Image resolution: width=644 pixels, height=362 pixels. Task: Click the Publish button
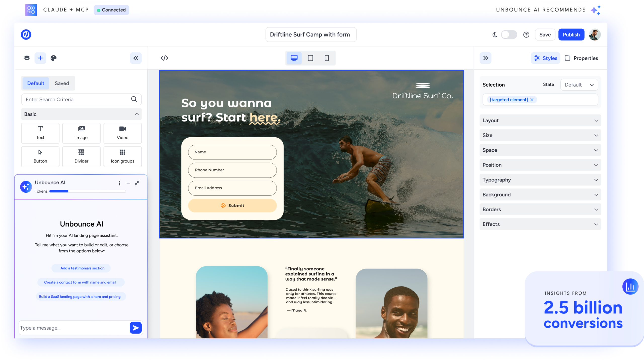(571, 35)
